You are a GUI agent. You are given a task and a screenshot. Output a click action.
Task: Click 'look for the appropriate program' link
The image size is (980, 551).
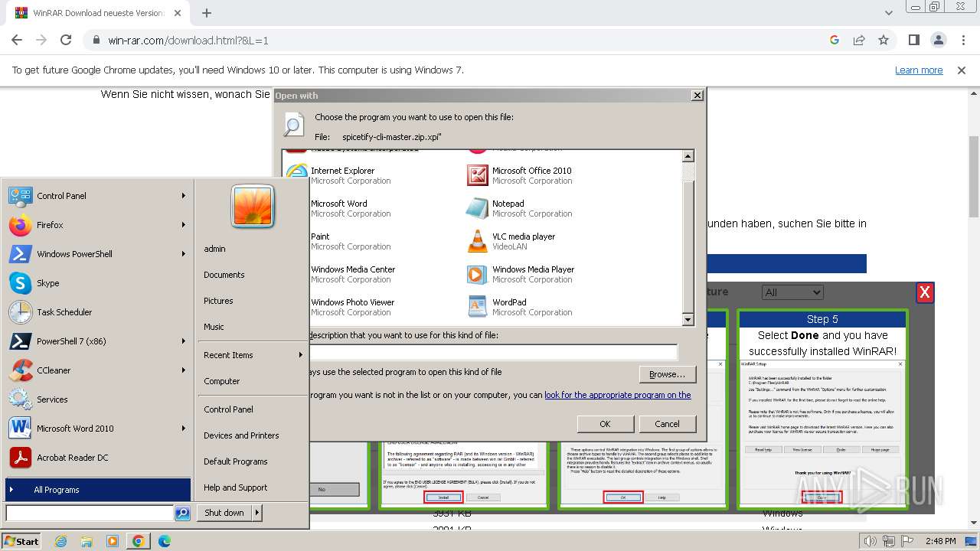tap(618, 395)
